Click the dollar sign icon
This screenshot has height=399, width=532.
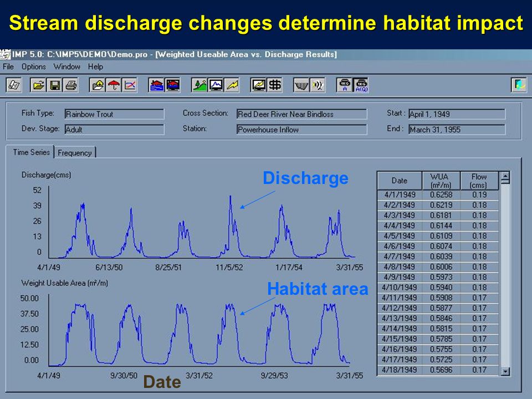point(274,85)
